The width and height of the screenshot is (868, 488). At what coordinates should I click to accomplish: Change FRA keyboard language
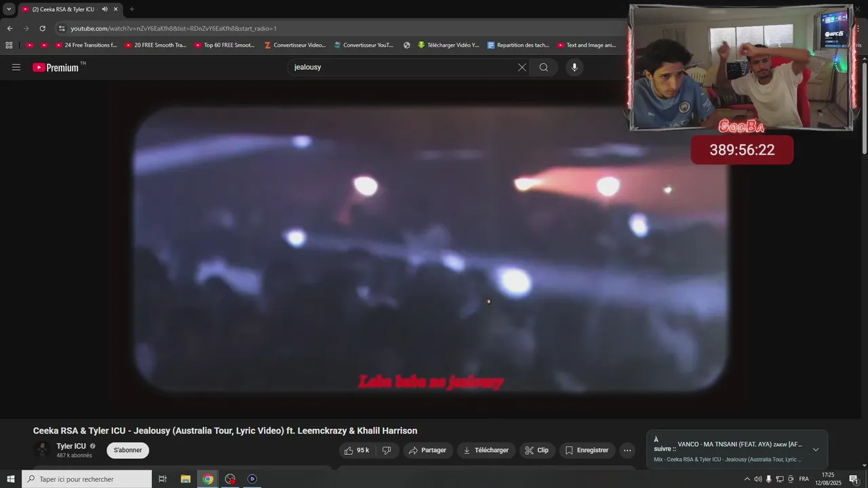804,479
